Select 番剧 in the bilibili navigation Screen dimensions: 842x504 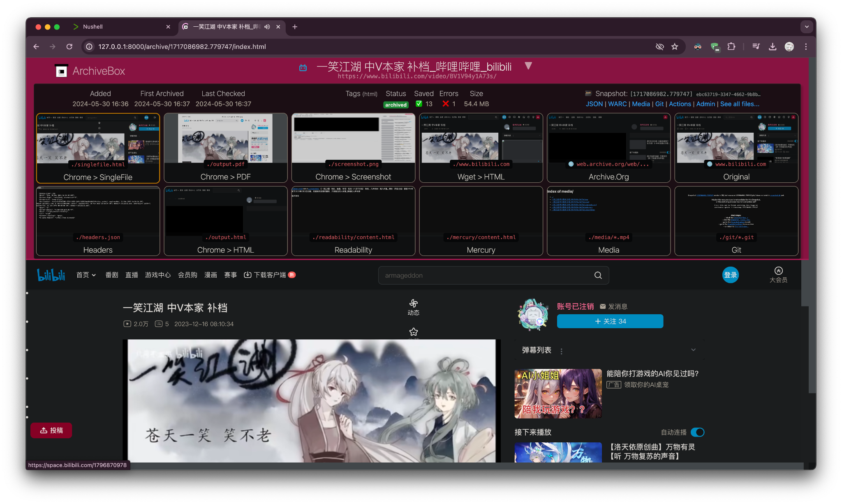tap(111, 275)
